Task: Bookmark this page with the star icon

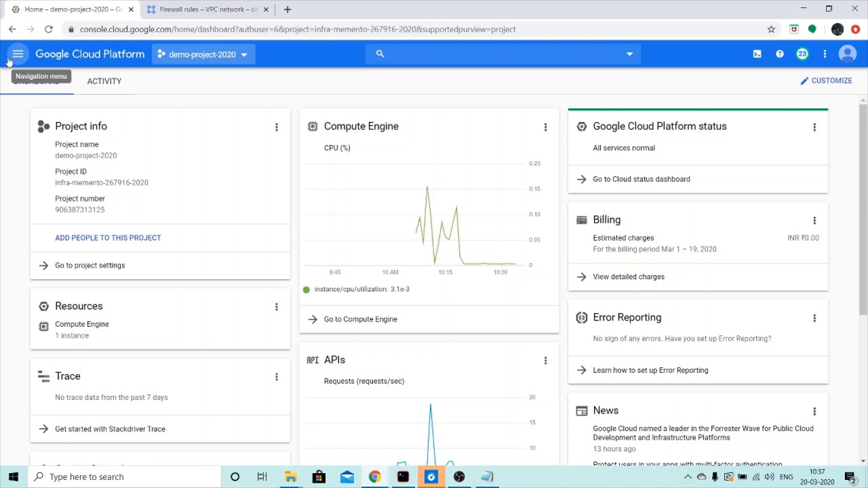Action: [x=771, y=29]
